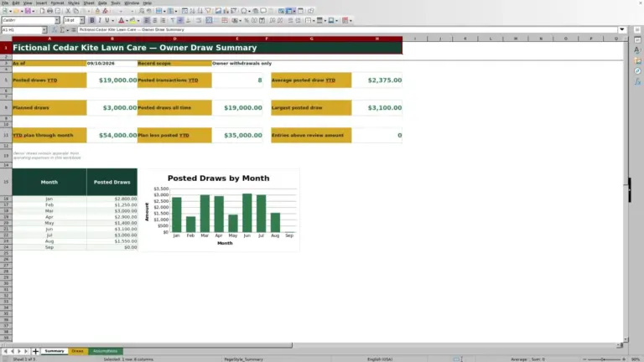Viewport: 644px width, 362px height.
Task: Open the Sidebar Gallery icon
Action: tap(637, 60)
